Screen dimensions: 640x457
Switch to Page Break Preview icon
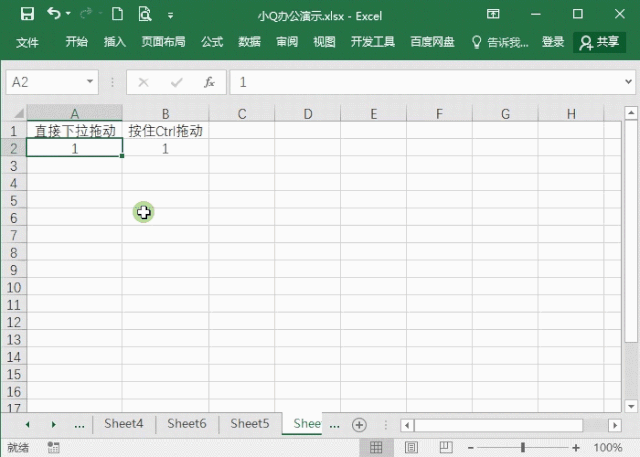(x=446, y=448)
